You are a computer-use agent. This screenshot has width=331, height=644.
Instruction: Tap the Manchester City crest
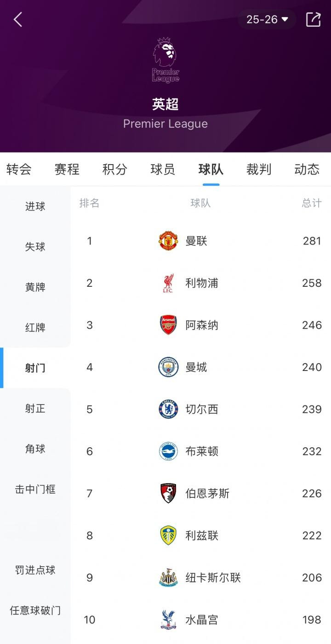point(168,367)
